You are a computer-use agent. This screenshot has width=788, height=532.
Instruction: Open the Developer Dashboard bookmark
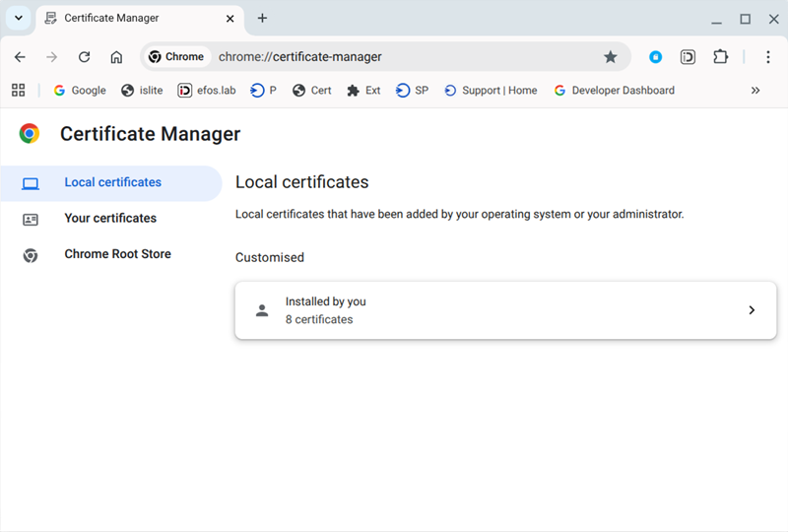tap(614, 90)
